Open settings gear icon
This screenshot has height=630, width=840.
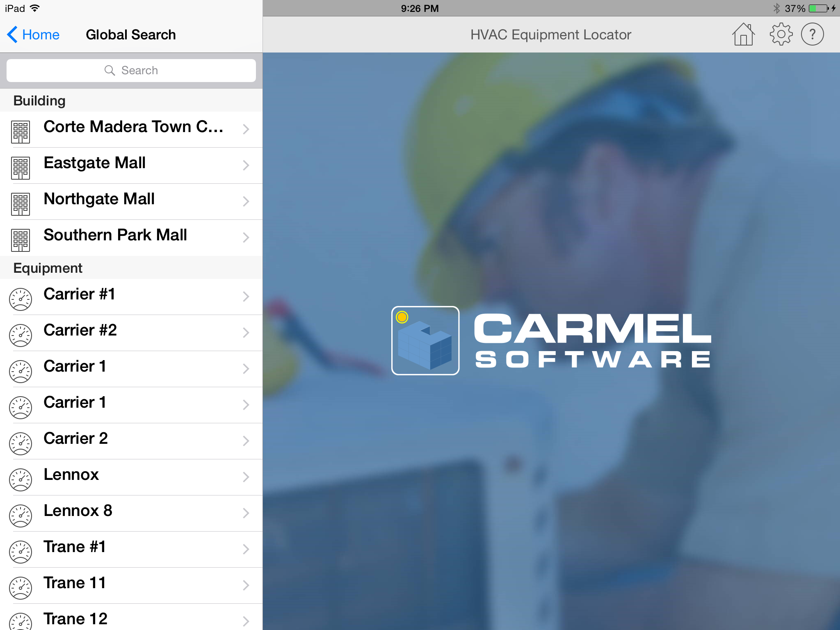[x=781, y=34]
